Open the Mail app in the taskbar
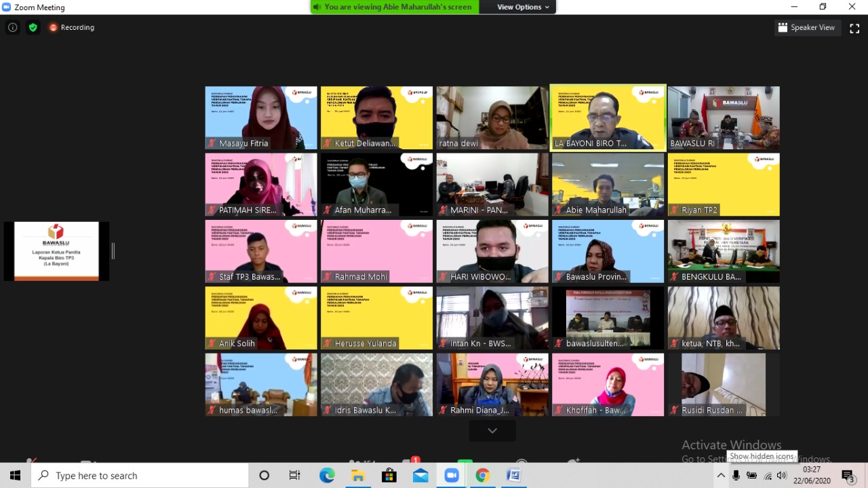 tap(420, 476)
